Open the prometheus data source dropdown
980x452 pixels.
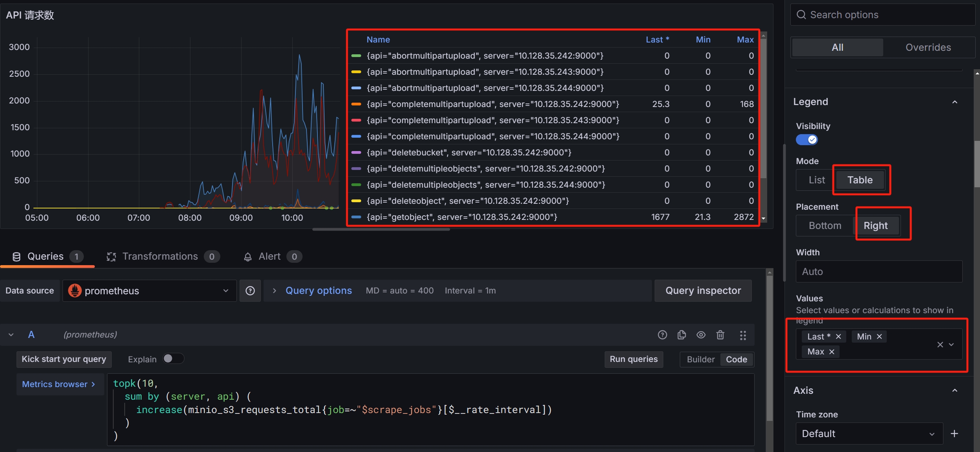tap(149, 291)
